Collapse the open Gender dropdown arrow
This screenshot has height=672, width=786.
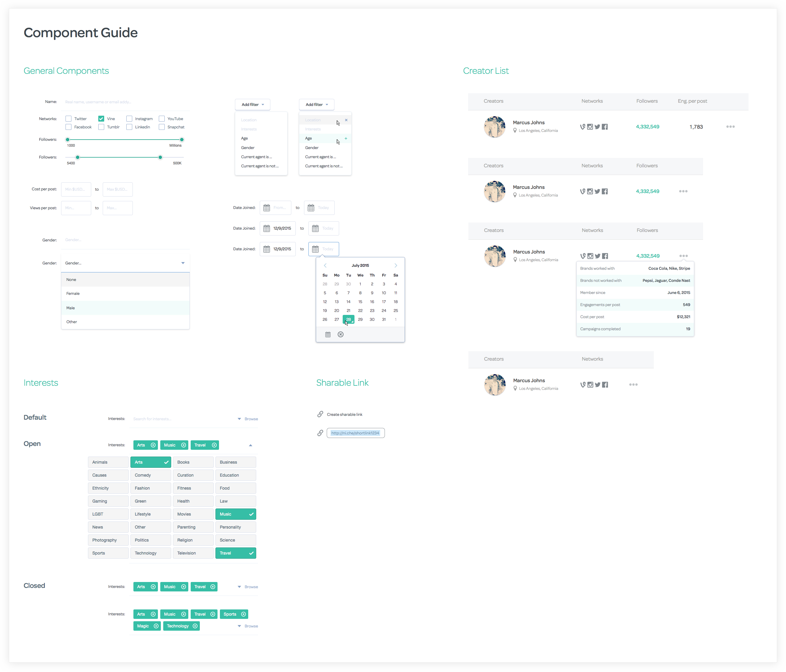(183, 263)
